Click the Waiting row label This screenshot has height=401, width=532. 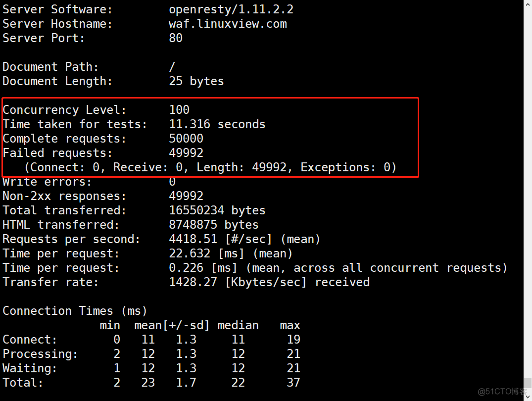pos(30,368)
